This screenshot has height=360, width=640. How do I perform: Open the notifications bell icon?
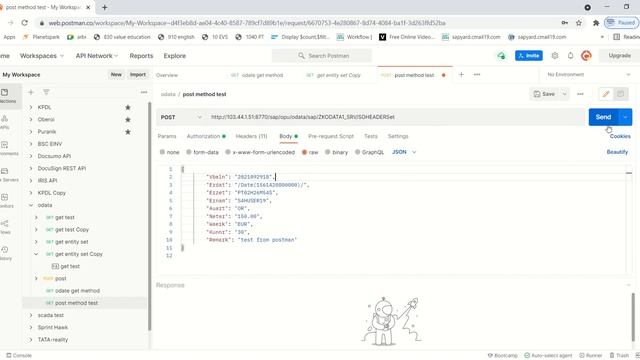pos(570,56)
